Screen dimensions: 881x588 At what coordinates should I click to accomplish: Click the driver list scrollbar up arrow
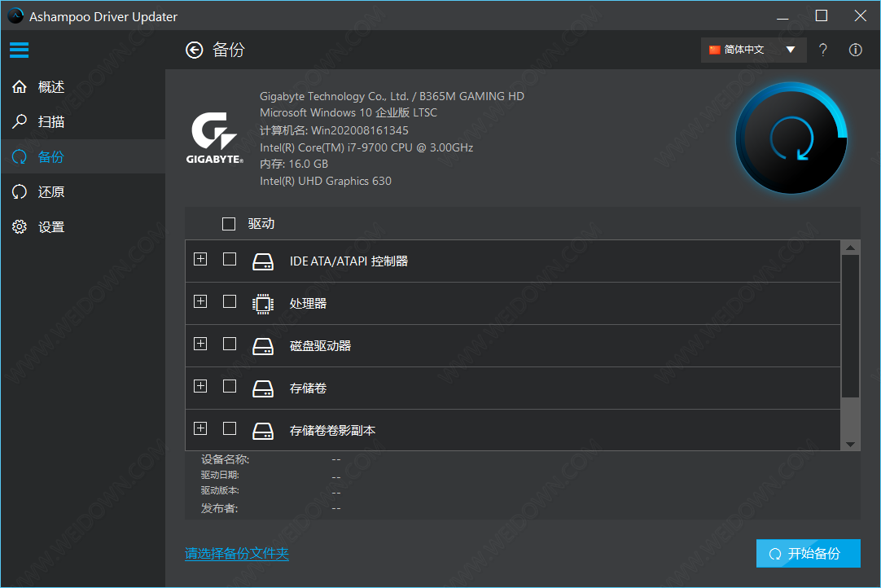click(x=851, y=248)
